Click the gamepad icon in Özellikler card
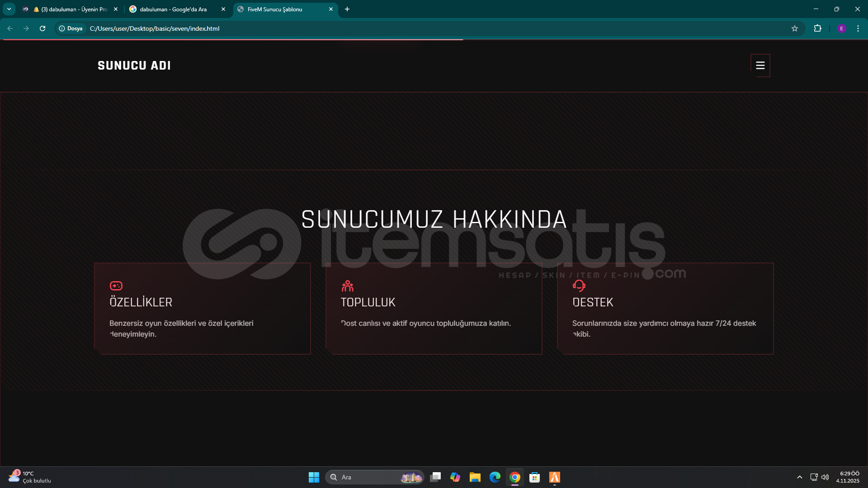Image resolution: width=868 pixels, height=488 pixels. point(116,286)
